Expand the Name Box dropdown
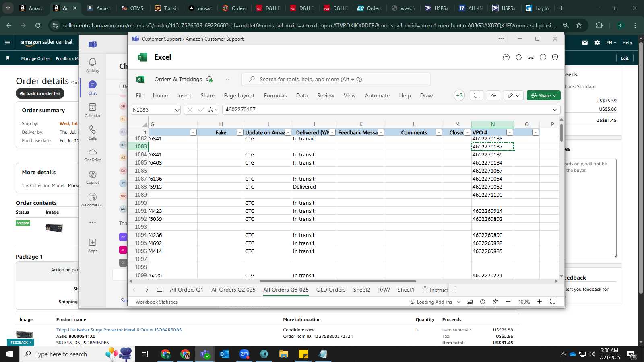The width and height of the screenshot is (644, 362). coord(177,110)
